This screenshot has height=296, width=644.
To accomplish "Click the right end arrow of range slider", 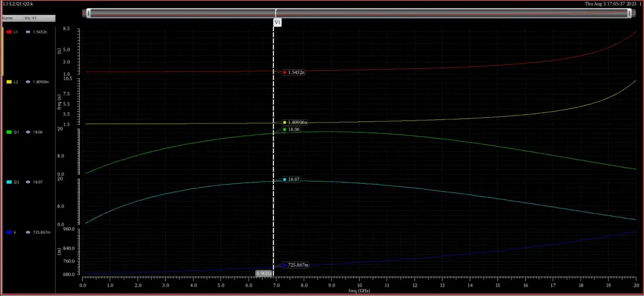I will (634, 13).
